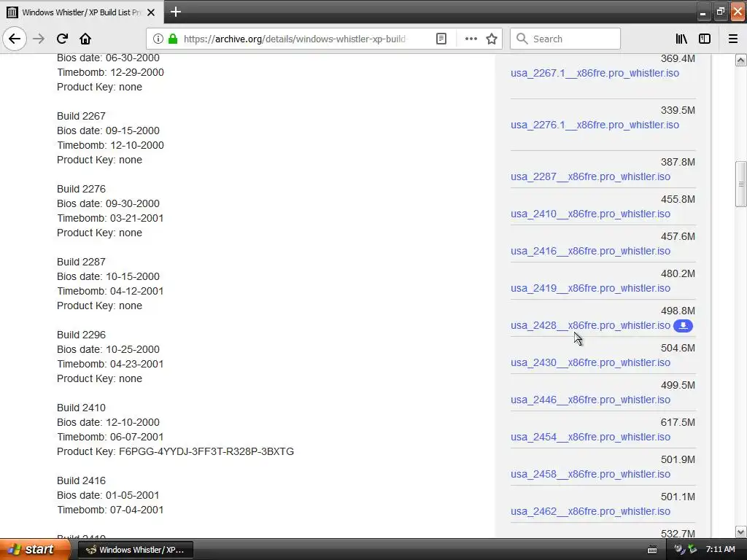Click Windows Whistler/XP taskbar button
747x560 pixels.
[x=135, y=550]
